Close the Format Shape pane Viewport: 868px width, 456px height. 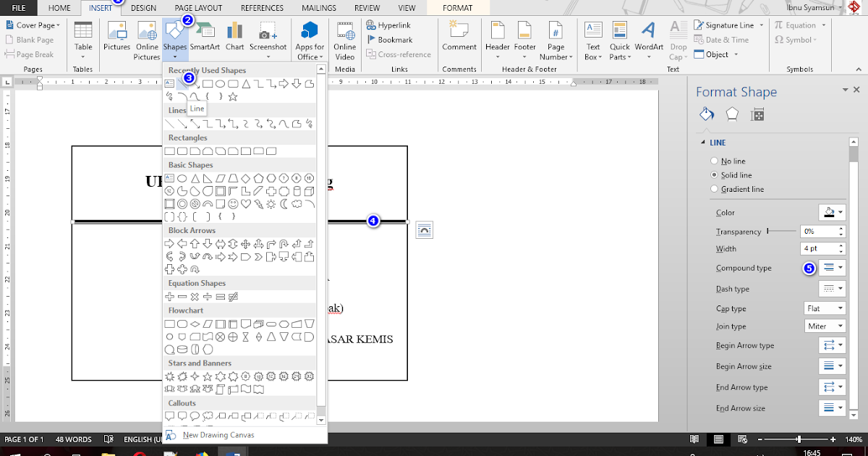[857, 90]
